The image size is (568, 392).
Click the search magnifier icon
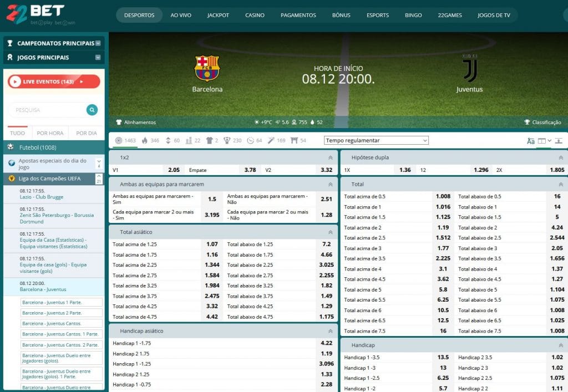92,110
